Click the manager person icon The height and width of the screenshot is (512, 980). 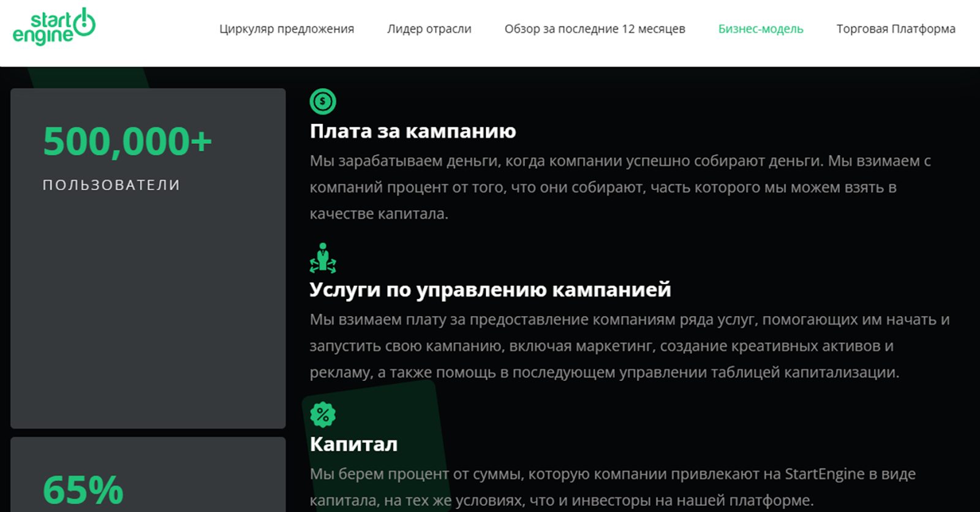pos(323,258)
